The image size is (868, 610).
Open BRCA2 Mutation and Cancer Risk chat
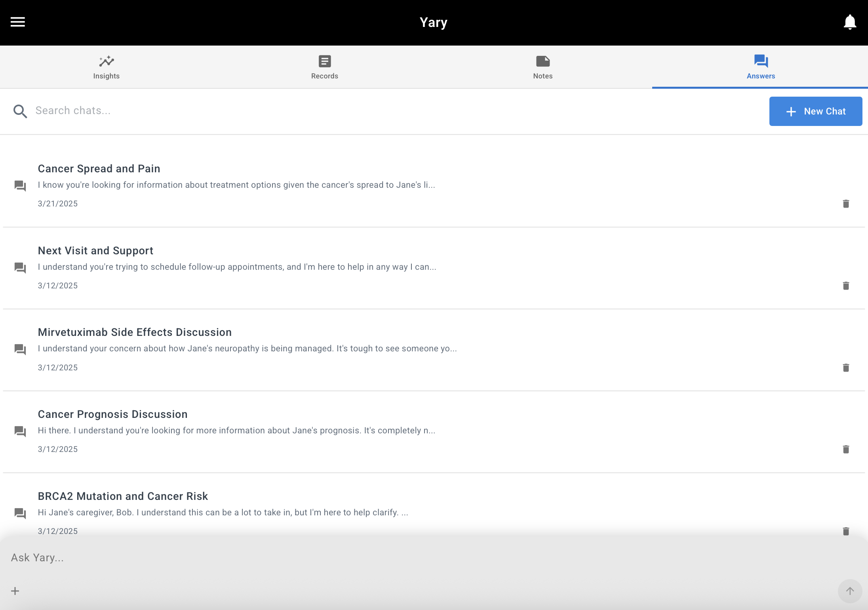click(434, 505)
